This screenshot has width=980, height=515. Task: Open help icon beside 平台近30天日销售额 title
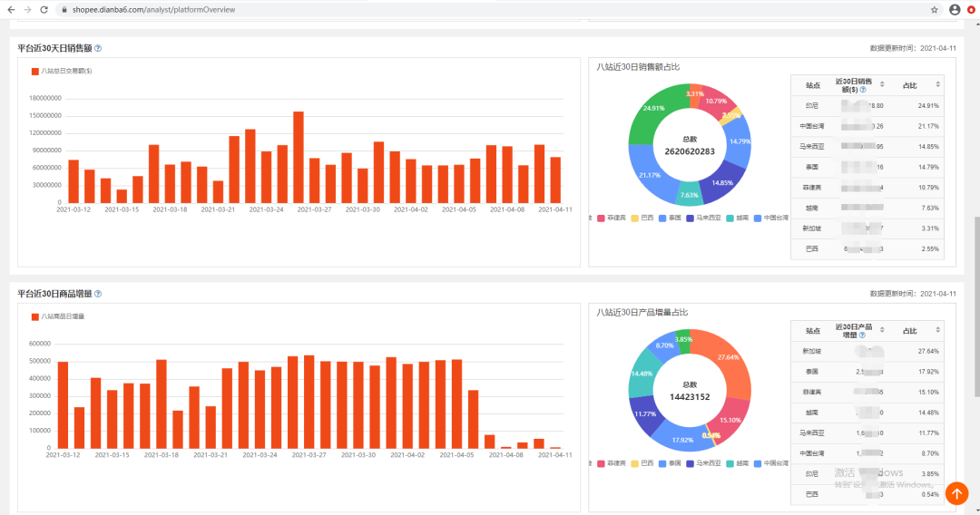pyautogui.click(x=98, y=48)
